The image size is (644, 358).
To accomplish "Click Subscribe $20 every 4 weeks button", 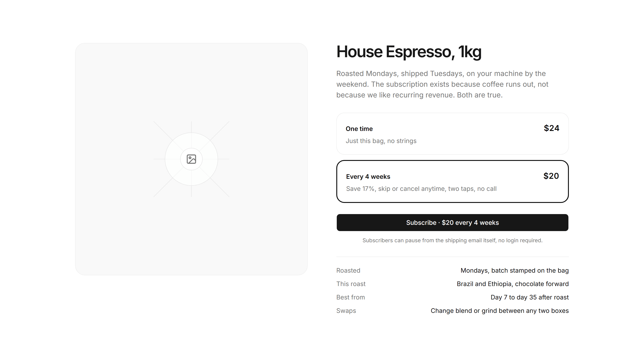I will pyautogui.click(x=452, y=222).
